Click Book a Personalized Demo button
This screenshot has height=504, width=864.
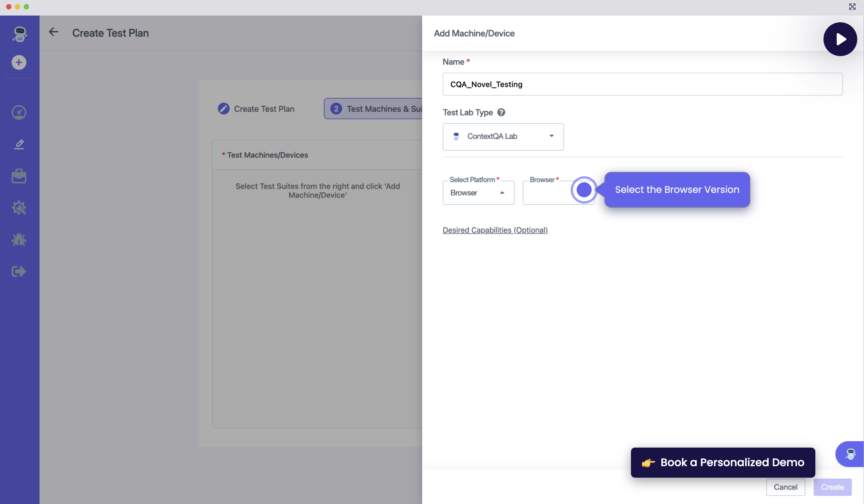click(723, 462)
